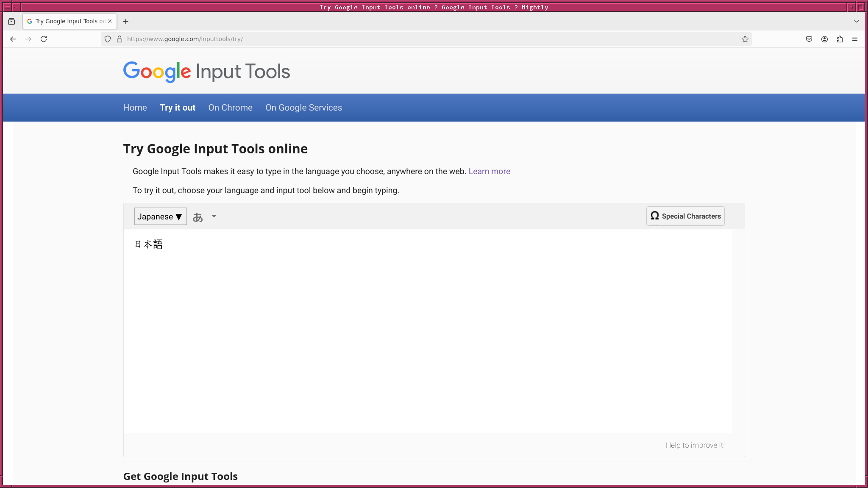868x488 pixels.
Task: Open the Save to Pocket icon
Action: (809, 39)
